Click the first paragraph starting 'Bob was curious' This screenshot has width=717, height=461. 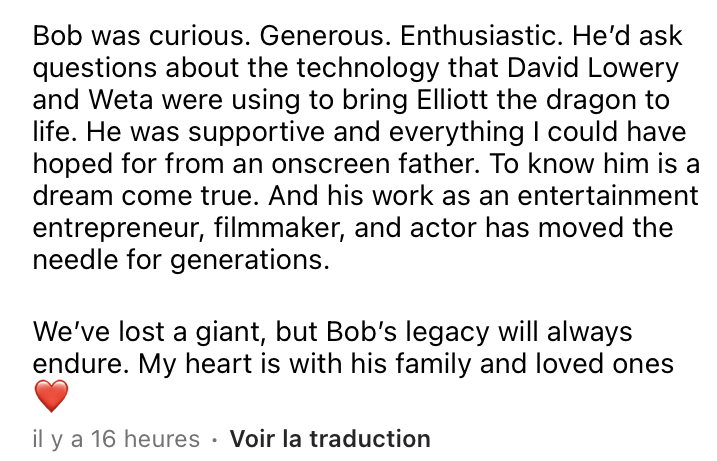pos(365,147)
